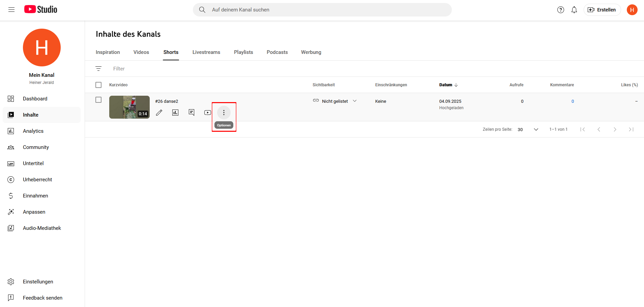
Task: Click the watch on YouTube icon
Action: click(x=208, y=113)
